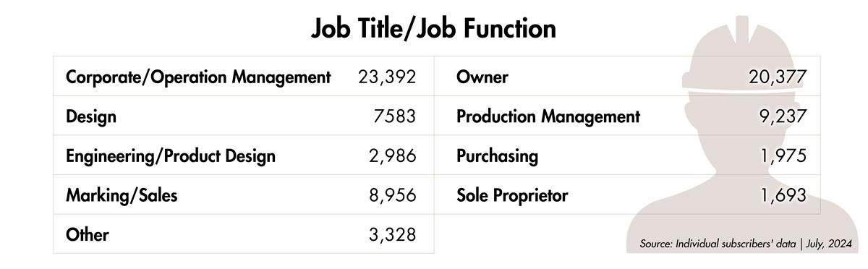The width and height of the screenshot is (868, 269).
Task: Select the Design row label
Action: click(91, 116)
